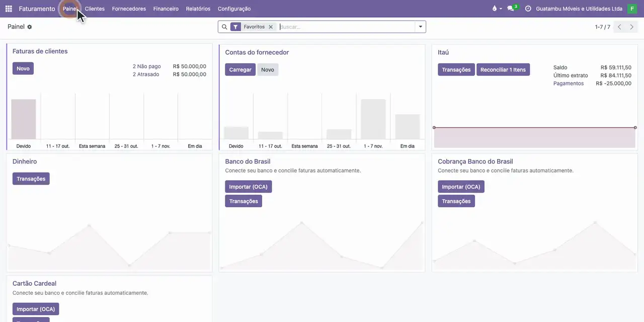This screenshot has width=644, height=322.
Task: Open the apps grid menu
Action: [9, 9]
